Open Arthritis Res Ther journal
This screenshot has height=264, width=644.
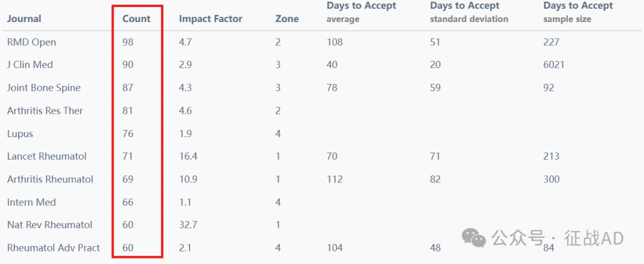point(45,111)
